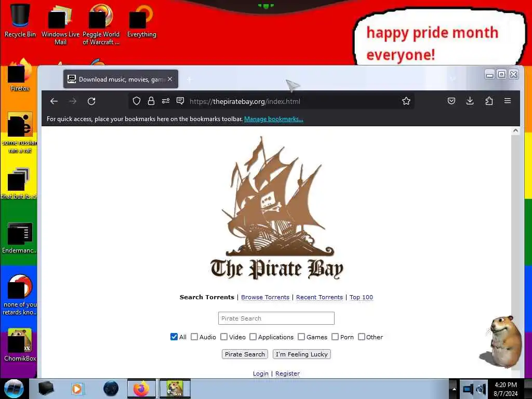Close the Download music, movies tab
Viewport: 532px width, 399px height.
[170, 79]
